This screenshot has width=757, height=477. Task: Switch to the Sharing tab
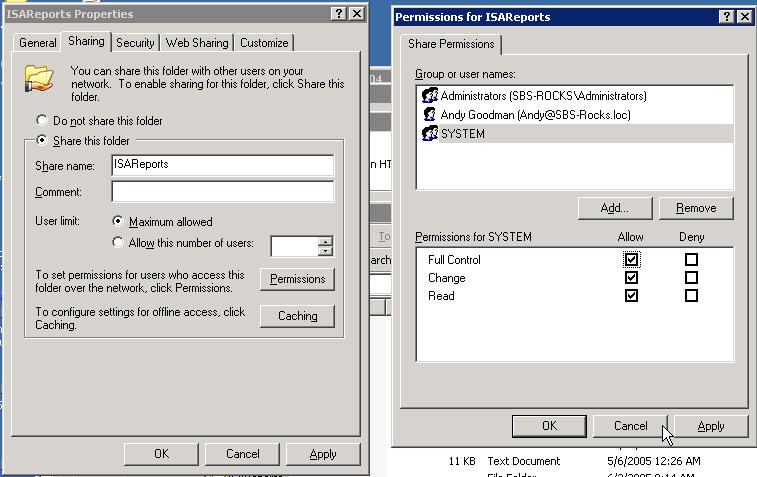[86, 42]
